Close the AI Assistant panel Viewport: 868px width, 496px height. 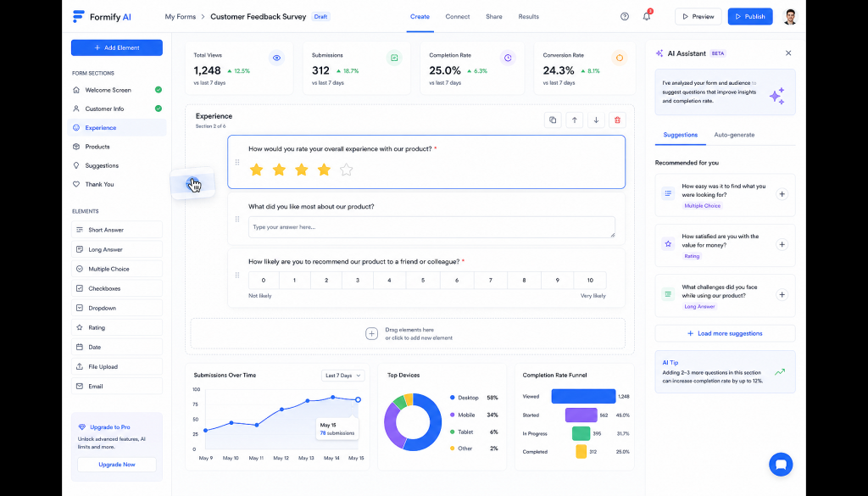pos(788,53)
